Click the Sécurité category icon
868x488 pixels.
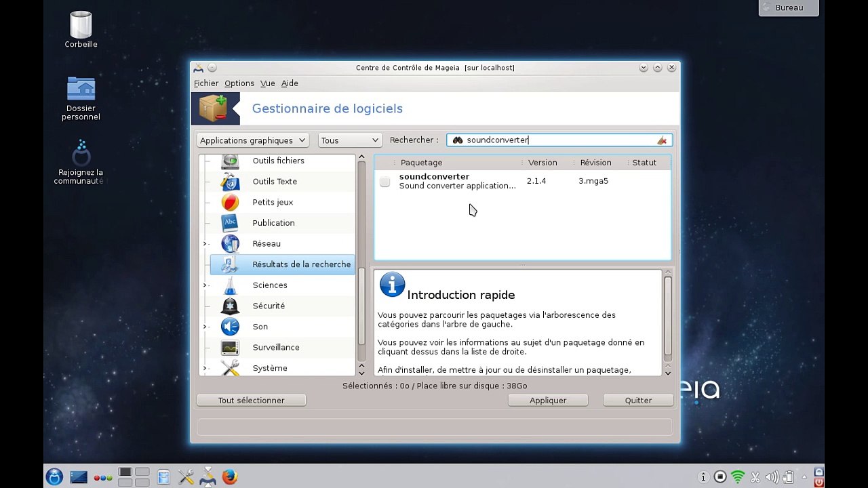point(230,306)
